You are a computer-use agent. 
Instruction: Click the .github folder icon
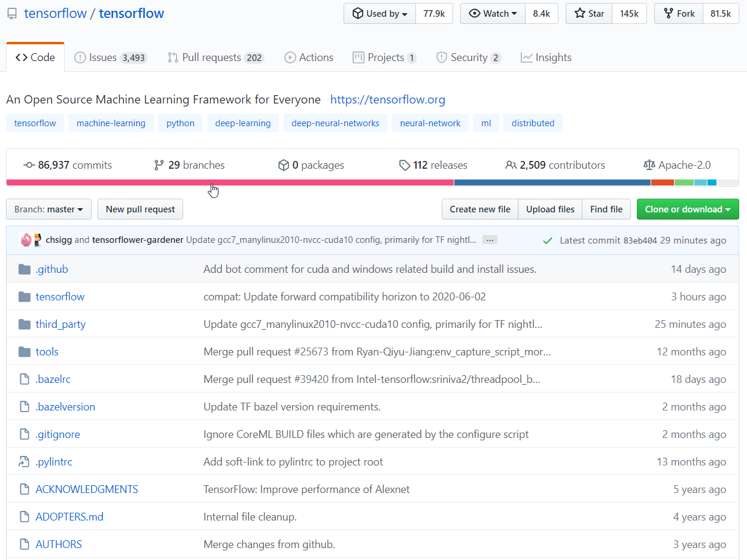25,269
